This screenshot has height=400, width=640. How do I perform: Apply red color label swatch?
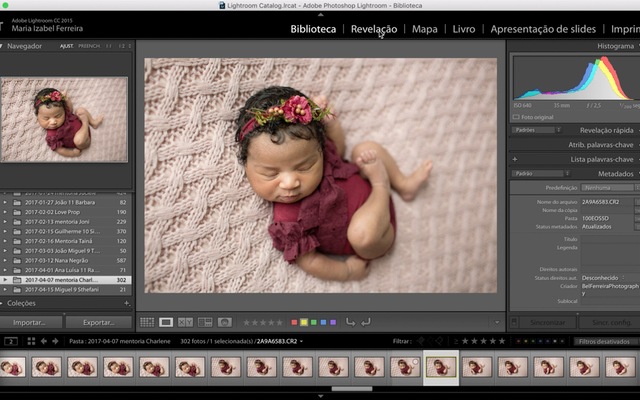(293, 322)
